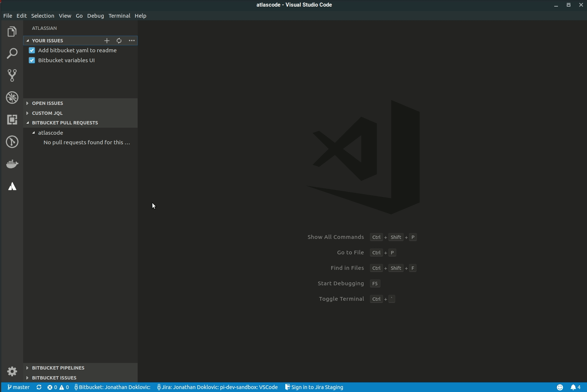Open the Selection menu

tap(43, 16)
